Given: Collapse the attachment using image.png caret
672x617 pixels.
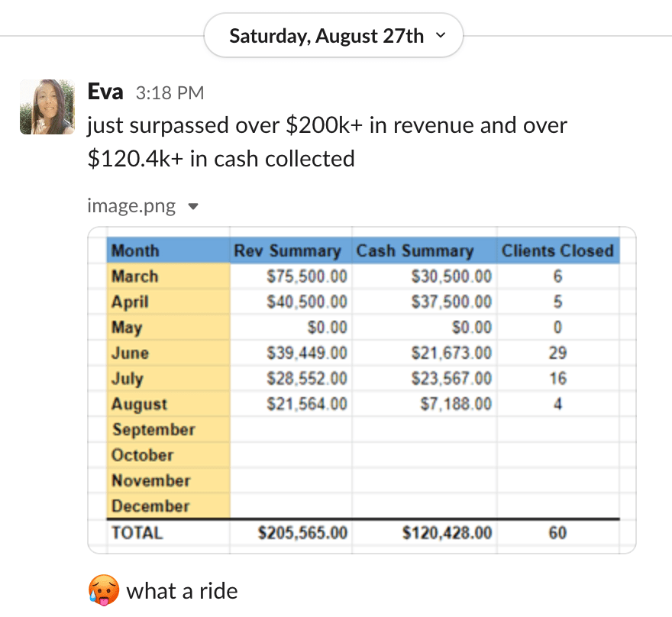Looking at the screenshot, I should click(193, 206).
